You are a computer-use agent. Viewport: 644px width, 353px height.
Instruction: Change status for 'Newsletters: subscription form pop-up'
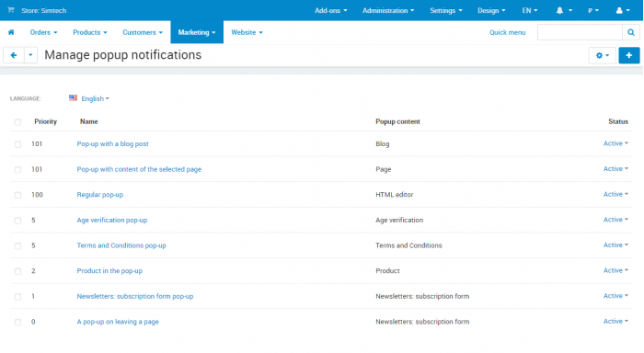tap(615, 296)
